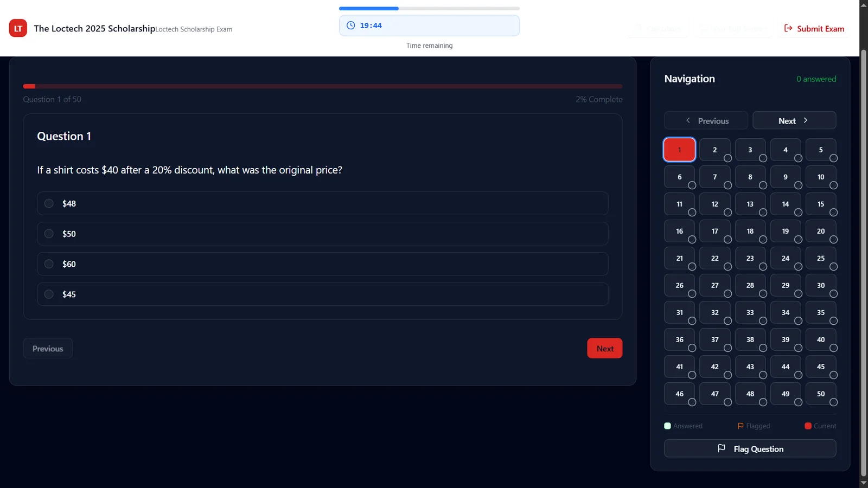
Task: Open question 19
Action: [x=786, y=231]
